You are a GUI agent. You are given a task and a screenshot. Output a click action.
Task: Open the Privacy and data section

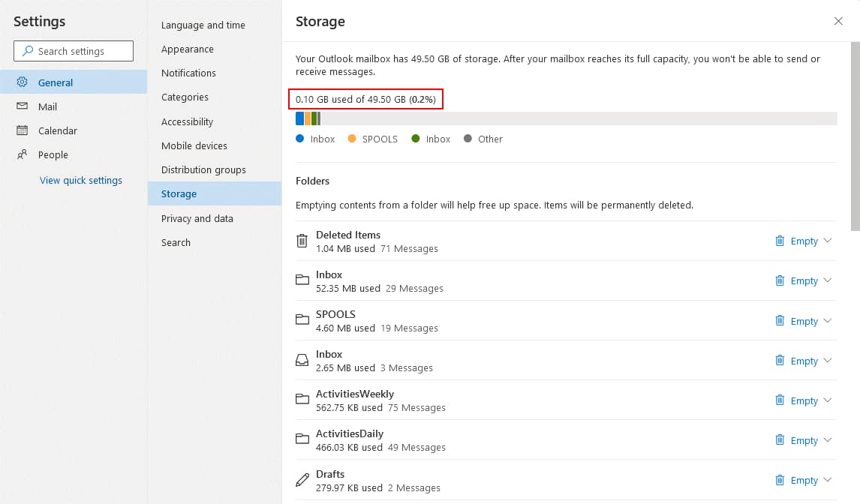coord(197,218)
